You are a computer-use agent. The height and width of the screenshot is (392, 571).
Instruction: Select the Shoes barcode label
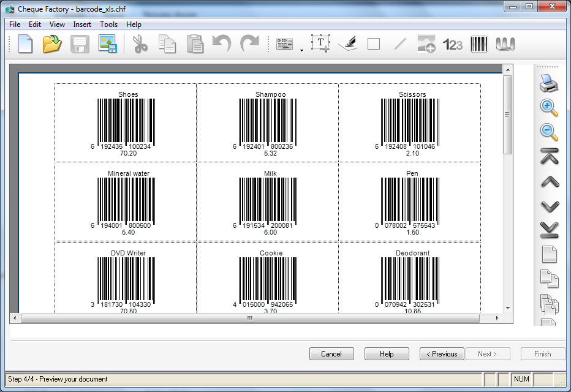tap(126, 123)
